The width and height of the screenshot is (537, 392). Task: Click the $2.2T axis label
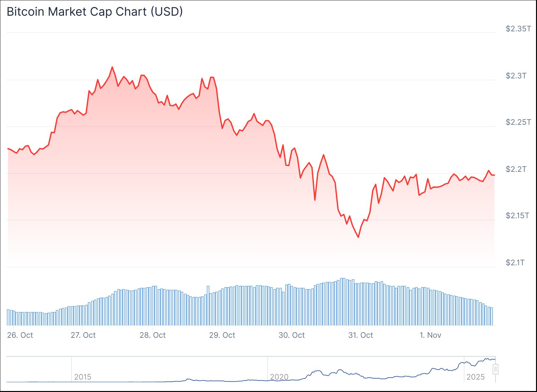pyautogui.click(x=516, y=169)
